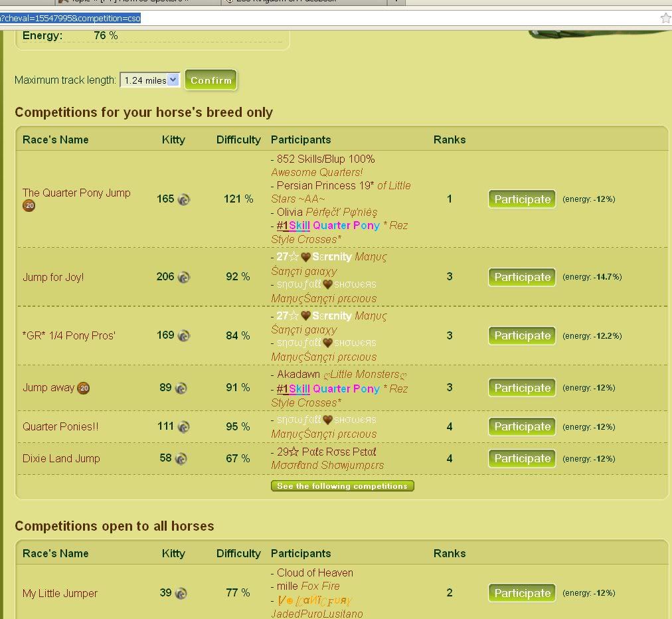Viewport: 672px width, 619px height.
Task: Open the Maximum track length dropdown
Action: click(x=150, y=80)
